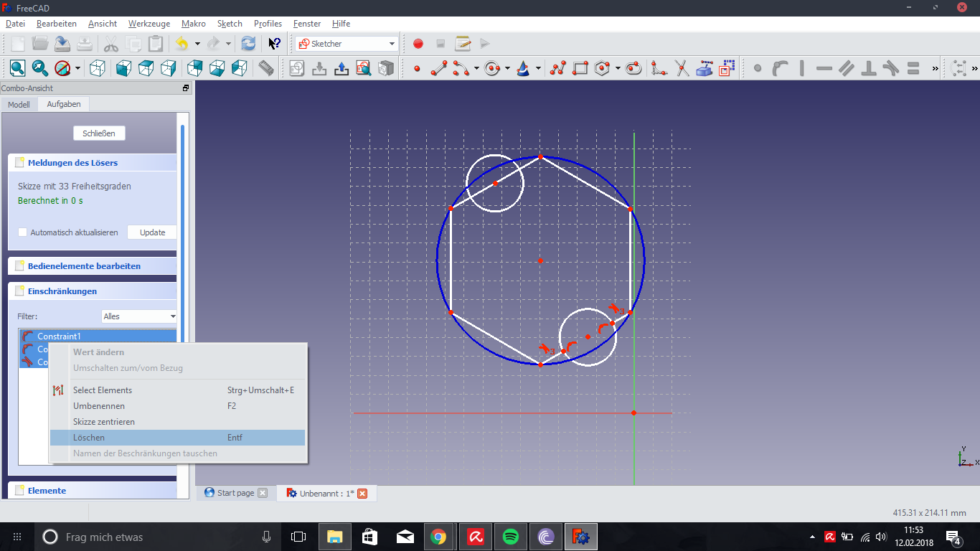Click the measure distance ruler icon
The image size is (980, 551).
(x=266, y=69)
